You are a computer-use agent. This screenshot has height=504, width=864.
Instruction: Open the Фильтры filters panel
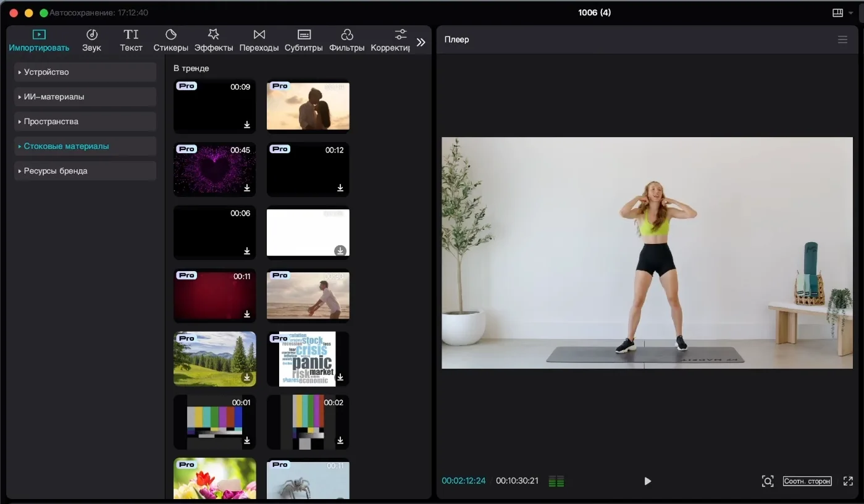(346, 40)
